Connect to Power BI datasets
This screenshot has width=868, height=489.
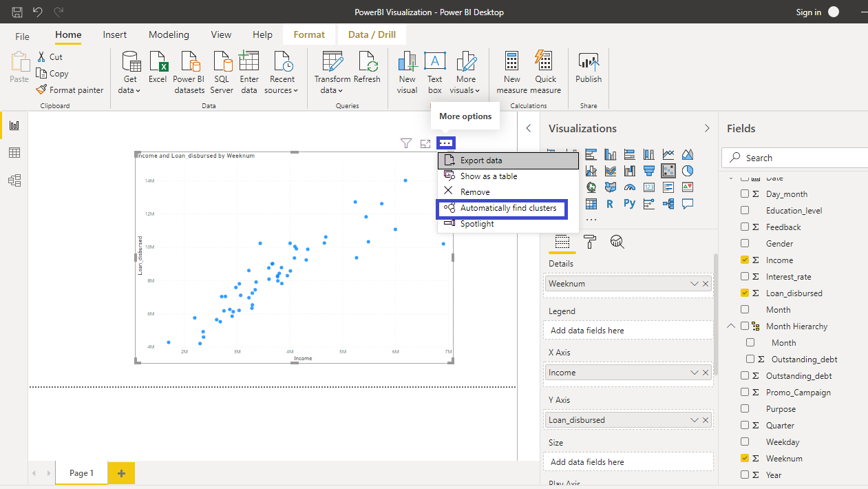(x=189, y=72)
